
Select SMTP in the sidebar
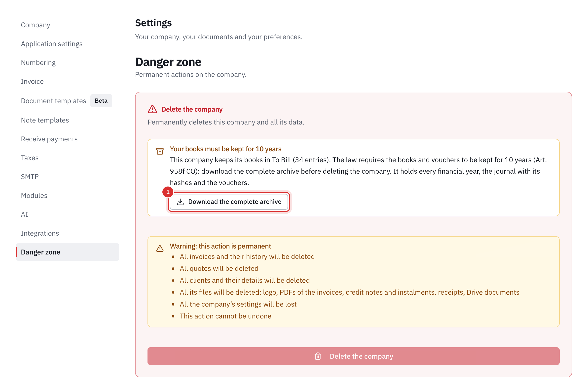(30, 177)
